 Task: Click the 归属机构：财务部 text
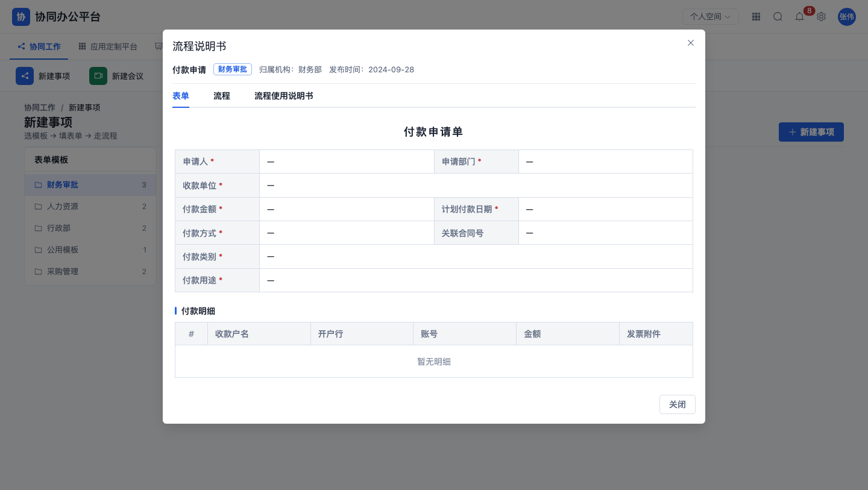291,69
